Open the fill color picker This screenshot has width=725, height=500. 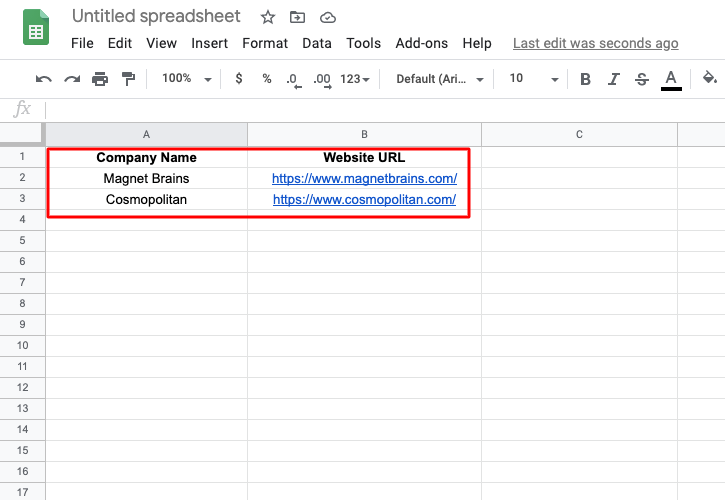pos(709,77)
